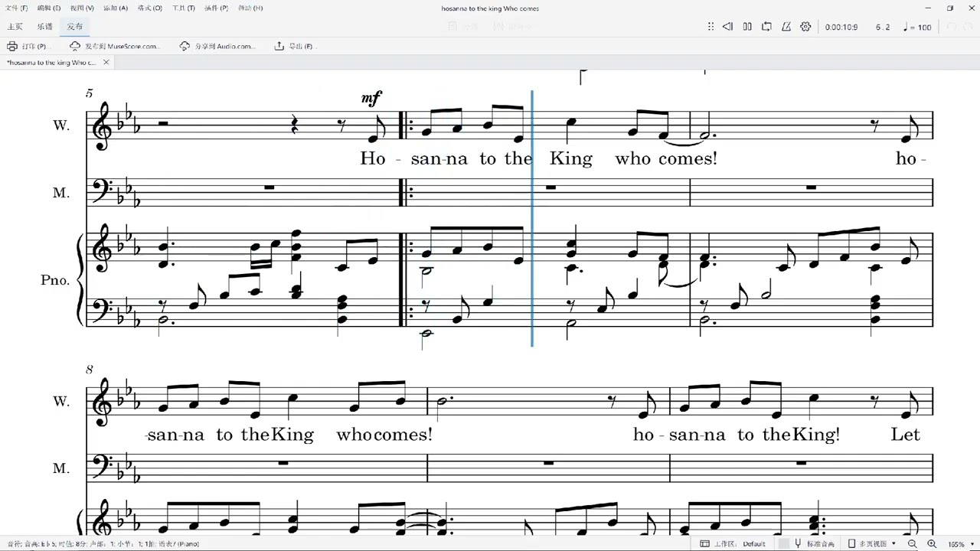Toggle the metronome icon
This screenshot has height=551, width=980.
pos(786,27)
